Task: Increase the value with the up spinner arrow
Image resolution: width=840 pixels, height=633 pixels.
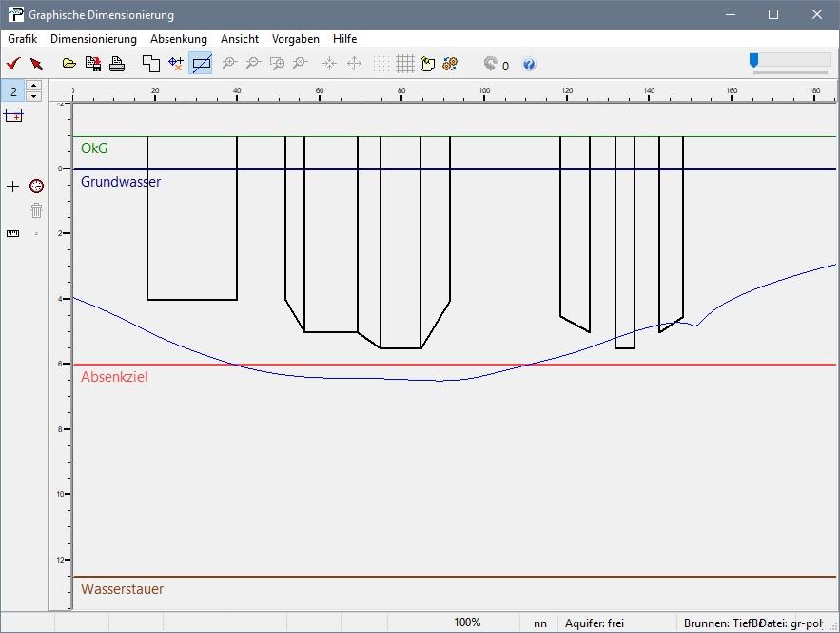Action: pos(34,86)
